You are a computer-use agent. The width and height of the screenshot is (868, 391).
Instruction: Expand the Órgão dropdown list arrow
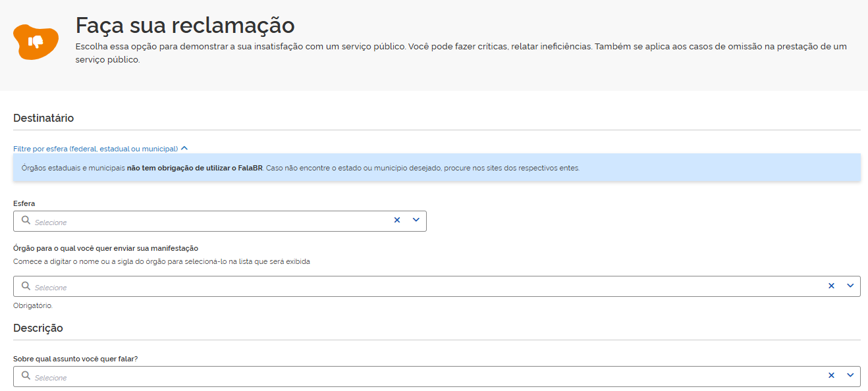[850, 286]
